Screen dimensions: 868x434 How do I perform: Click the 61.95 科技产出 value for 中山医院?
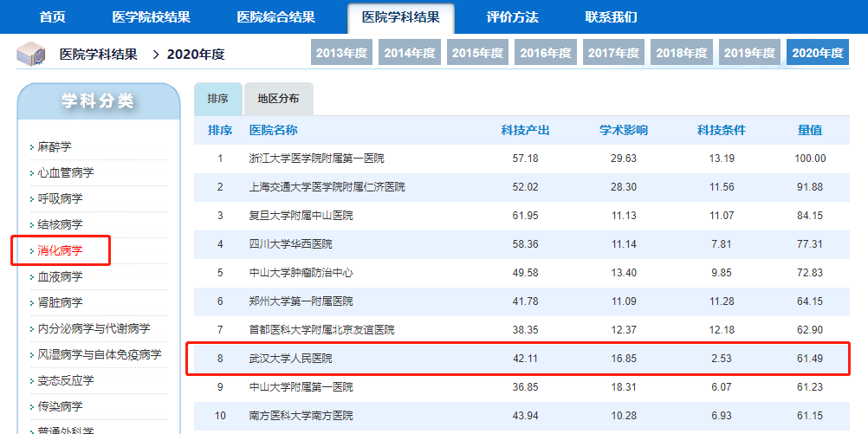(x=525, y=216)
